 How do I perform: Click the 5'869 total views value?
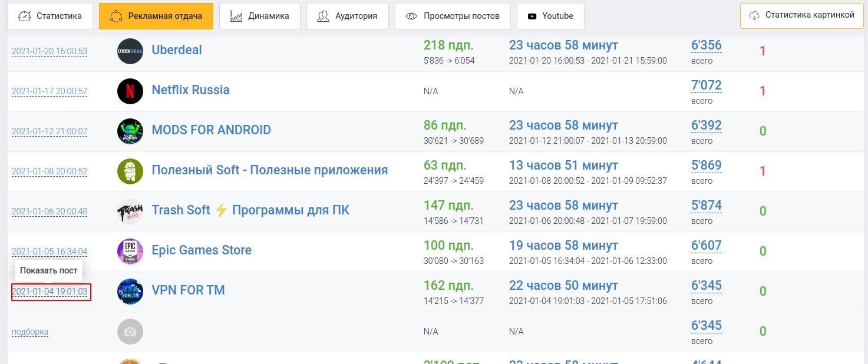(707, 166)
